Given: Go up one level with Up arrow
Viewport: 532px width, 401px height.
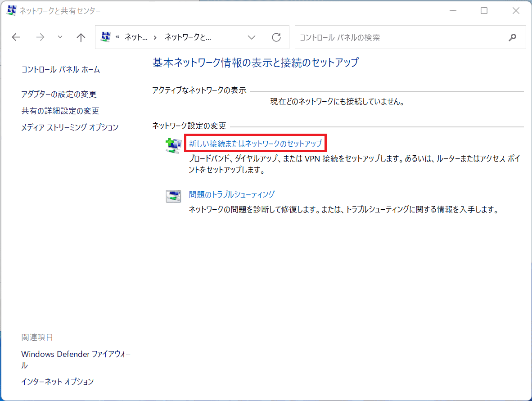Looking at the screenshot, I should click(81, 37).
